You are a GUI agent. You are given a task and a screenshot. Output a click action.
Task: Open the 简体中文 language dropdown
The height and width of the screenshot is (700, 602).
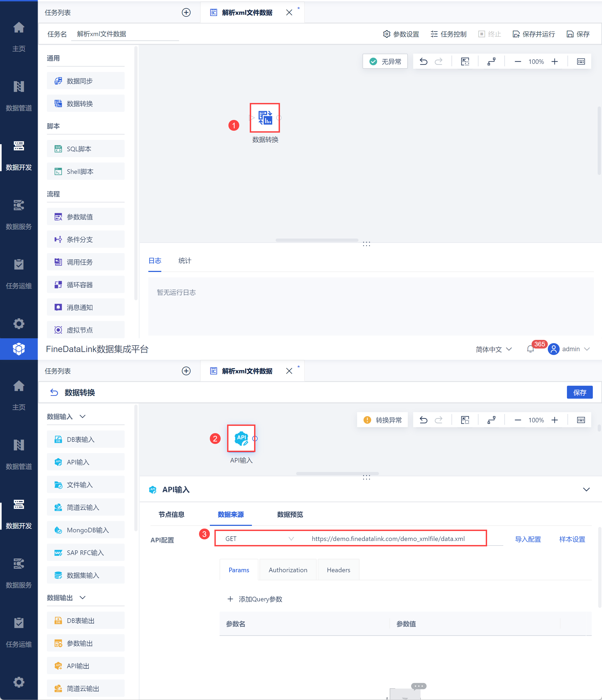[x=494, y=349]
